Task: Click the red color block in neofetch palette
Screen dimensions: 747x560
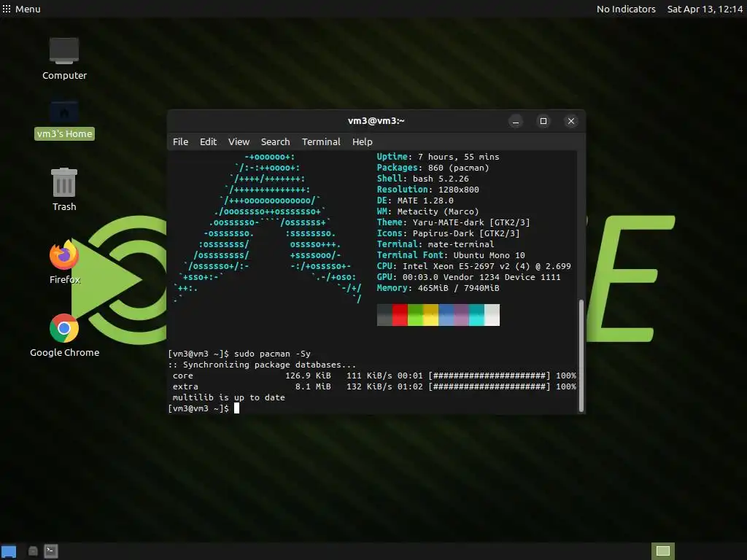Action: (400, 315)
